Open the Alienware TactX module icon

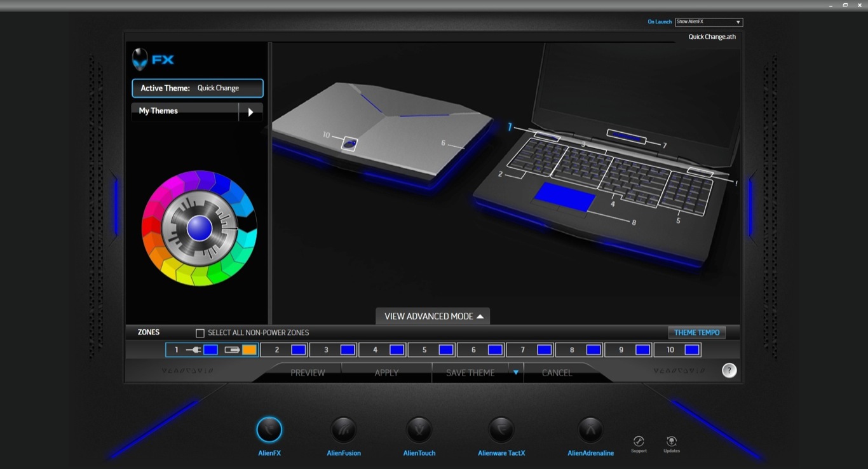point(501,430)
